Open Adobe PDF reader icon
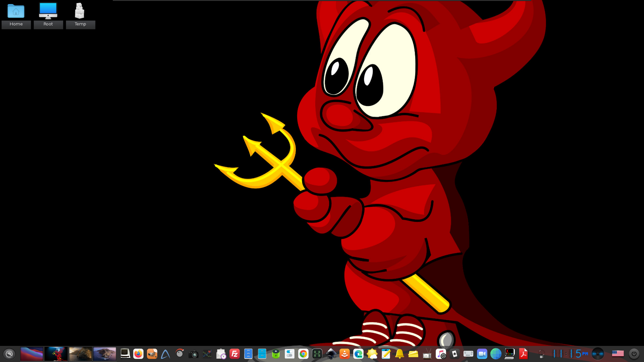Viewport: 644px width, 362px height. (x=523, y=354)
